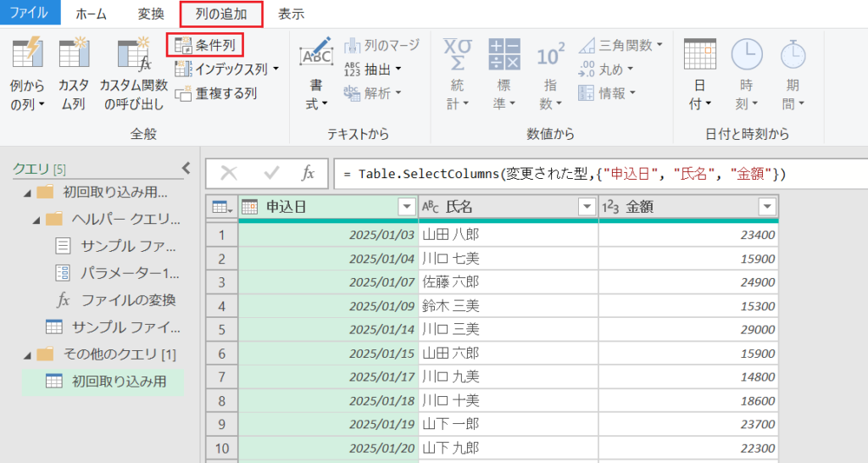868x463 pixels.
Task: Open the 標準 arithmetic menu
Action: 504,74
